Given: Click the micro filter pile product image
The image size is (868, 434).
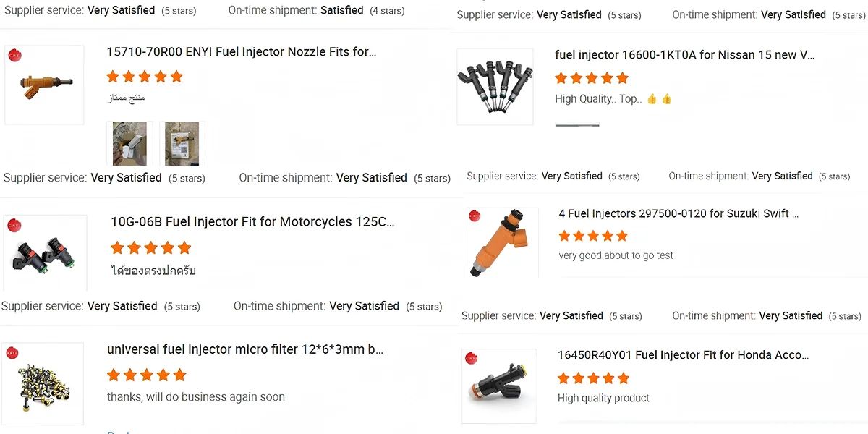Looking at the screenshot, I should pyautogui.click(x=44, y=383).
